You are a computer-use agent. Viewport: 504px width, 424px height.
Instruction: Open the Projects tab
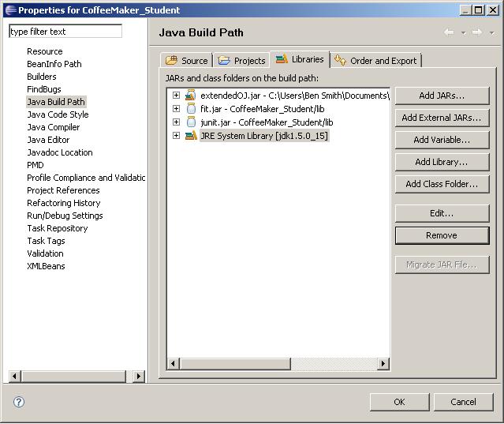pos(242,61)
